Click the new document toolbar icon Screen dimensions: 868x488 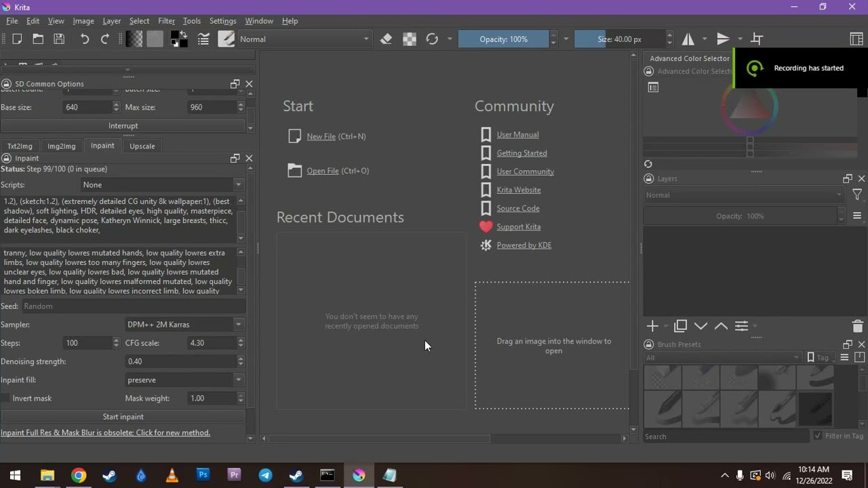pyautogui.click(x=17, y=39)
